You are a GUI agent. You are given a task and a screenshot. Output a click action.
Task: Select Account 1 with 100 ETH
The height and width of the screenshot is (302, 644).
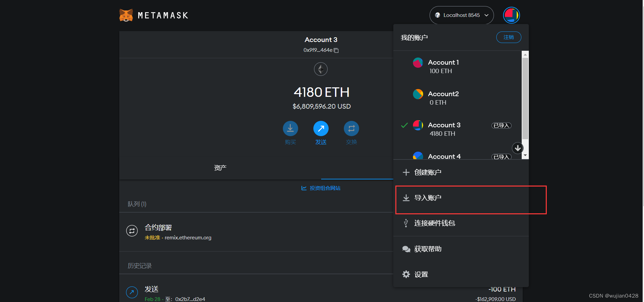point(457,66)
